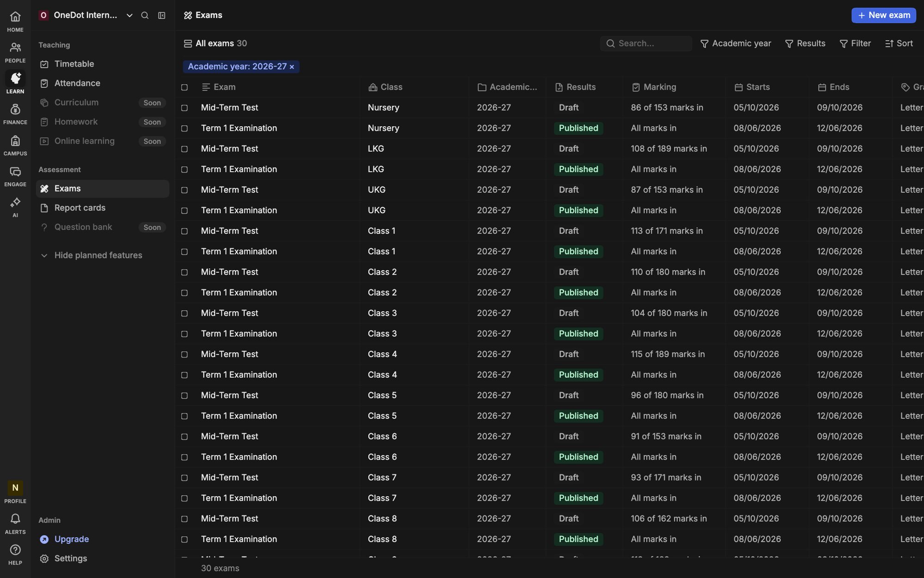Open Timetable in the Teaching section

pos(103,64)
